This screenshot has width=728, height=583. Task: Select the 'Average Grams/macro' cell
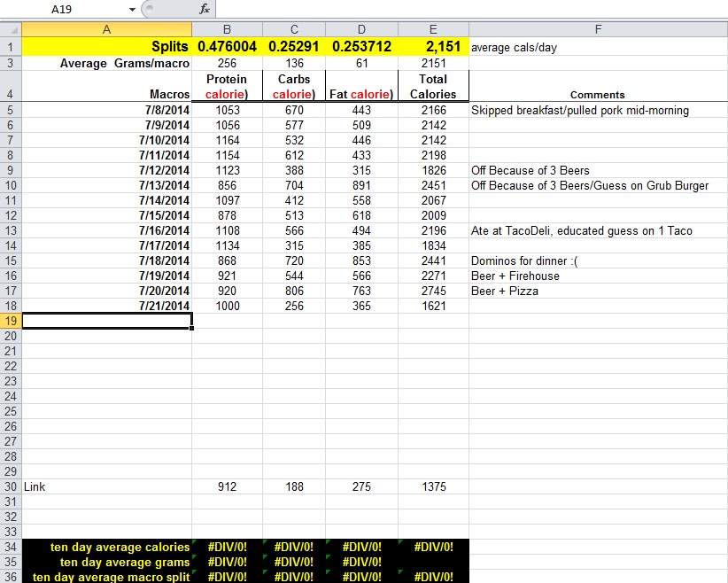coord(107,63)
